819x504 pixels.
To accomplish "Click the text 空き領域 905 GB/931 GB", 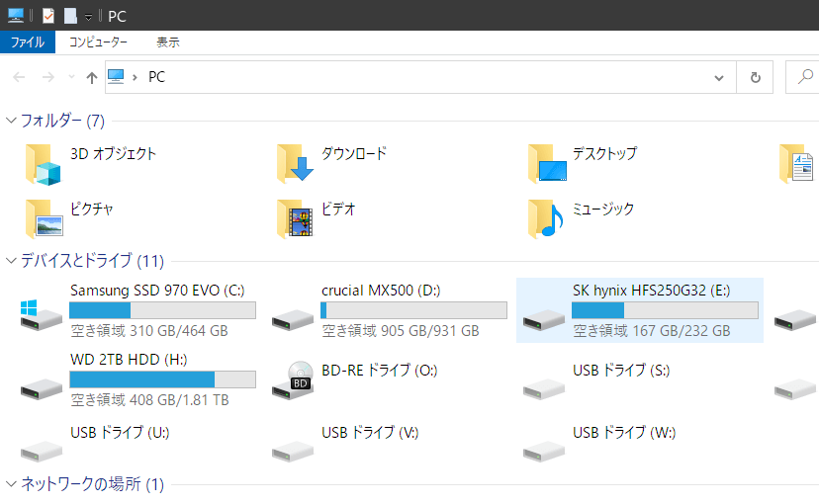I will point(401,331).
